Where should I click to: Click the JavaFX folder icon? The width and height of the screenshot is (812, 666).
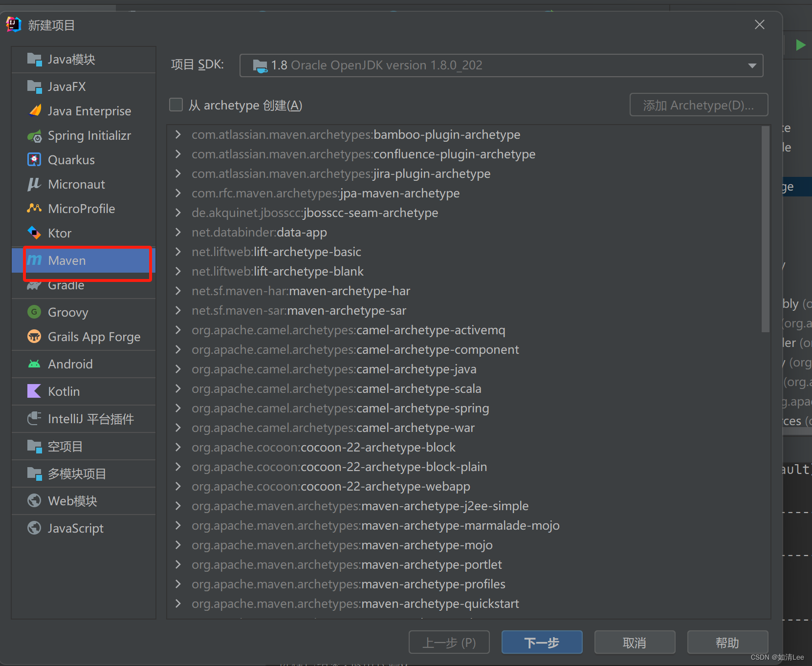pos(34,86)
